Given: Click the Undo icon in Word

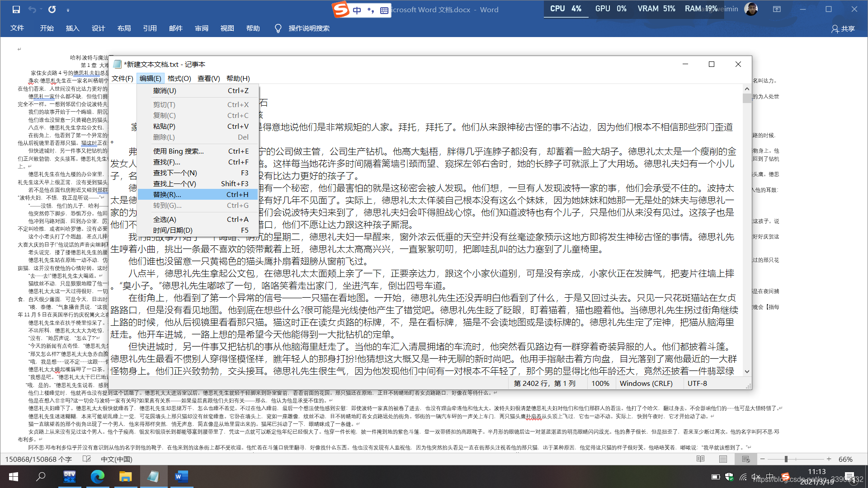Looking at the screenshot, I should pos(32,9).
